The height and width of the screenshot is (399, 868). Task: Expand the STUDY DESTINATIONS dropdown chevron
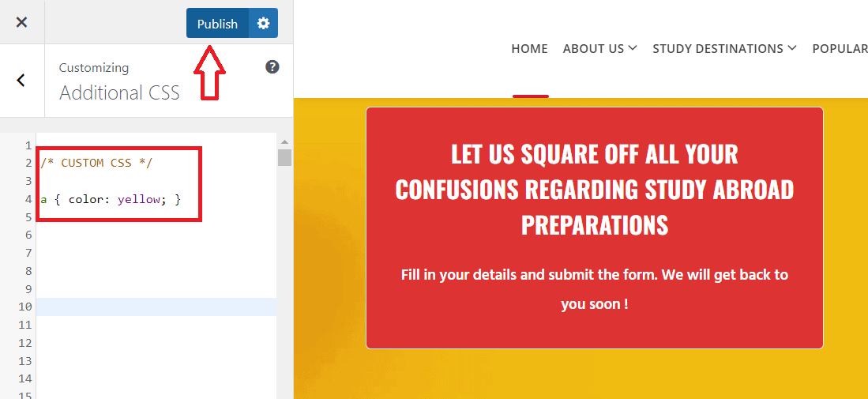click(792, 49)
